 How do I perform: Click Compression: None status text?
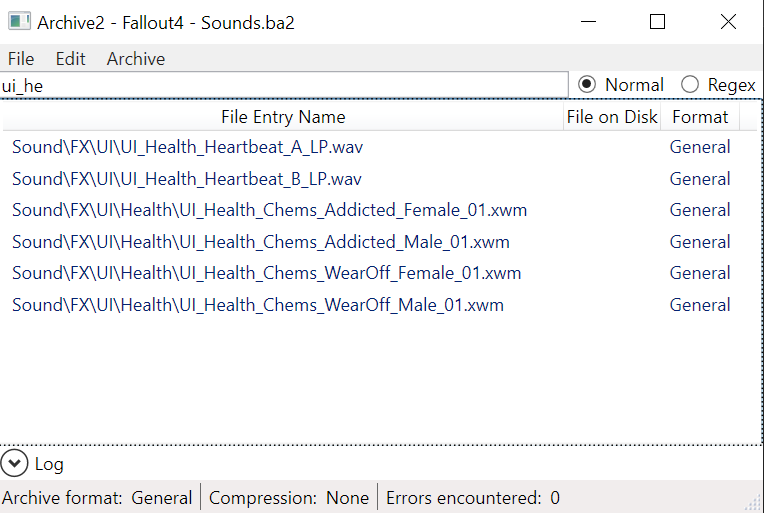288,498
